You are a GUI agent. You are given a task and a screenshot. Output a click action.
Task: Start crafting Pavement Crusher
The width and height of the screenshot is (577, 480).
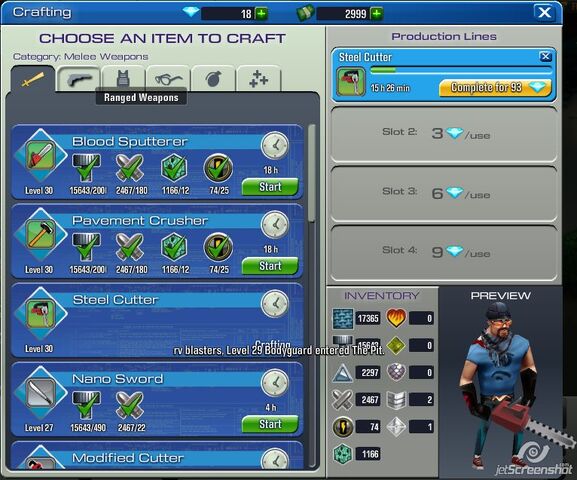pos(270,266)
